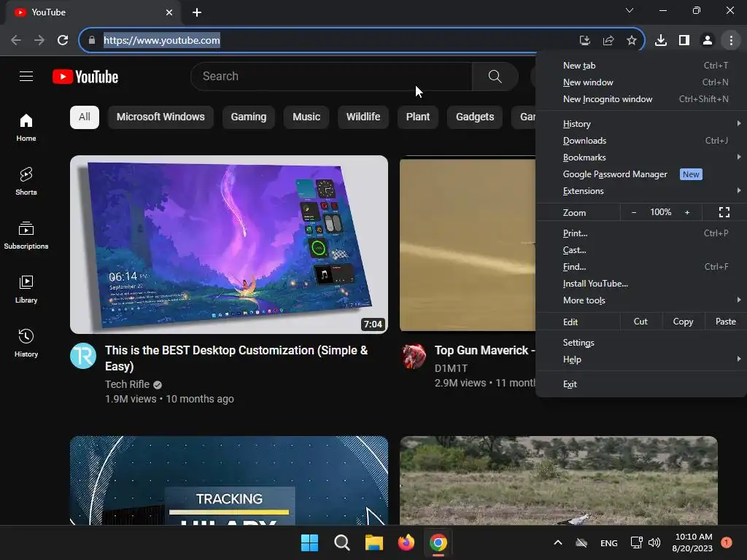Open File Explorer from the taskbar

pyautogui.click(x=374, y=542)
